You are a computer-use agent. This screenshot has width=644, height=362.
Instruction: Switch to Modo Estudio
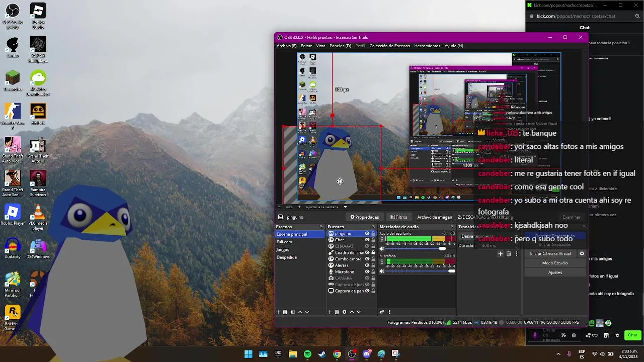[555, 263]
